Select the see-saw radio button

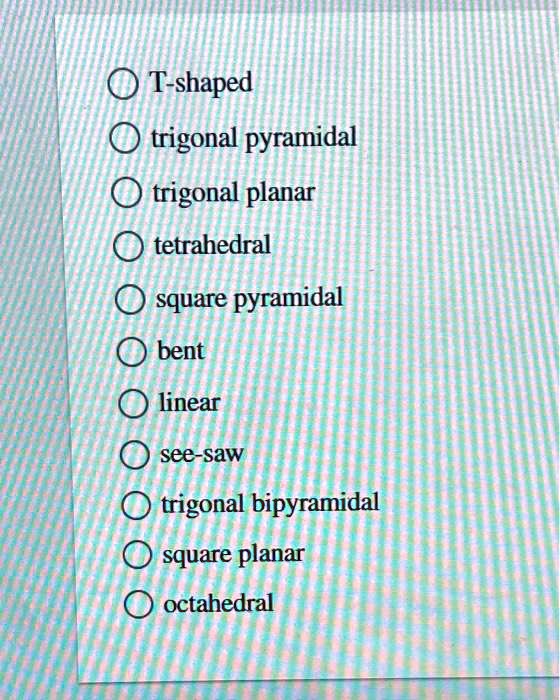tap(134, 455)
